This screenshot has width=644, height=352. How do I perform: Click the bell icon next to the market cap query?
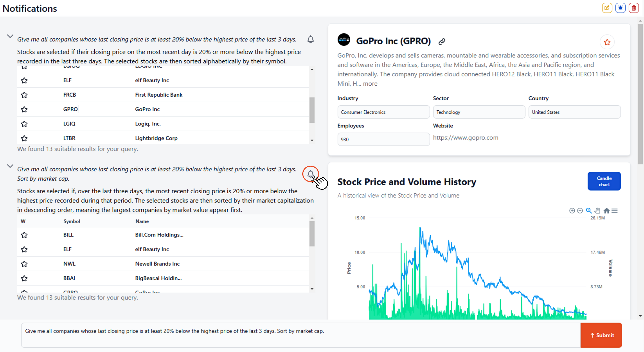click(x=311, y=174)
